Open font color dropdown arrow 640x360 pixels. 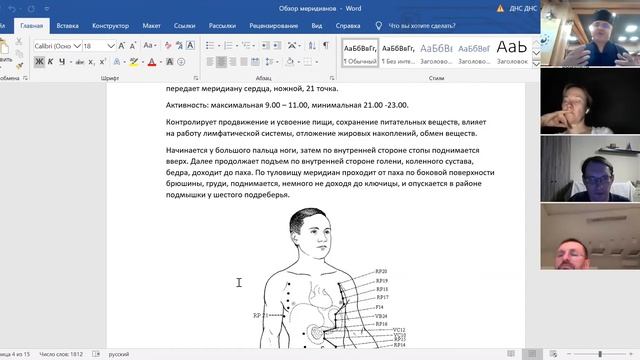(x=161, y=62)
